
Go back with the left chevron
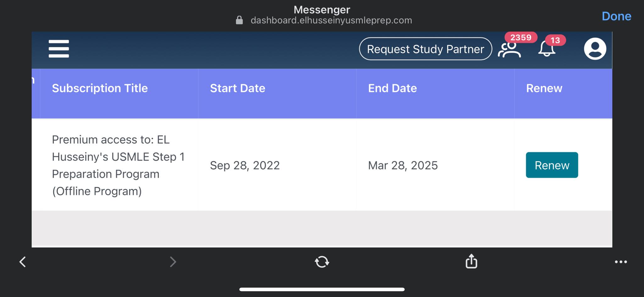tap(23, 262)
